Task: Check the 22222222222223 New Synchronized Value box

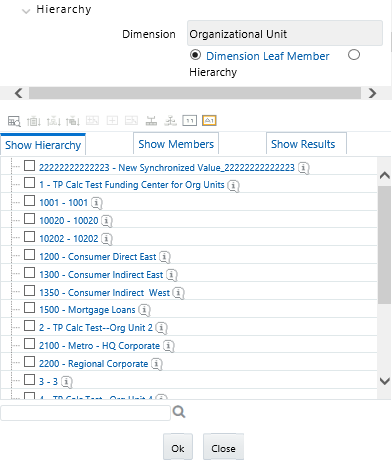Action: coord(29,166)
